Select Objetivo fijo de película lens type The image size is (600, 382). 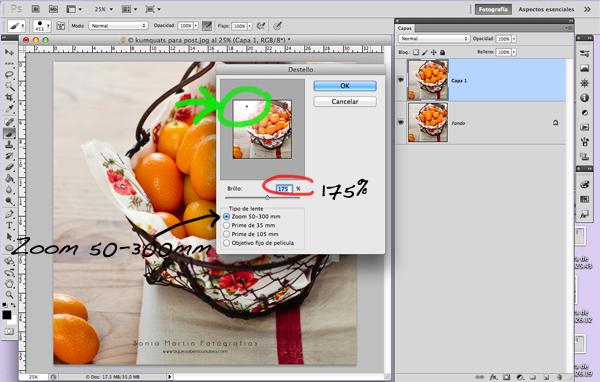point(227,243)
